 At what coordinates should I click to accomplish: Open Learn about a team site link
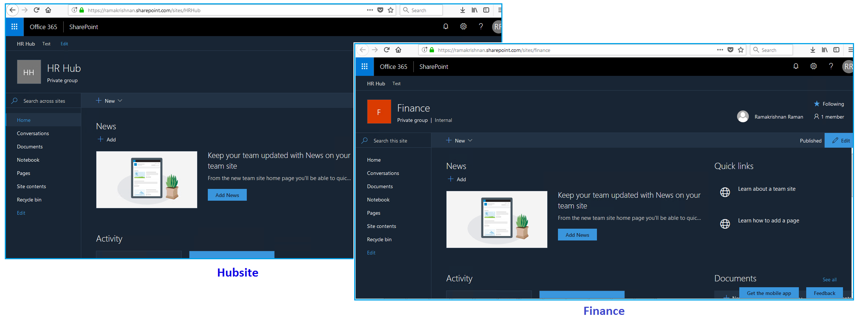[766, 189]
